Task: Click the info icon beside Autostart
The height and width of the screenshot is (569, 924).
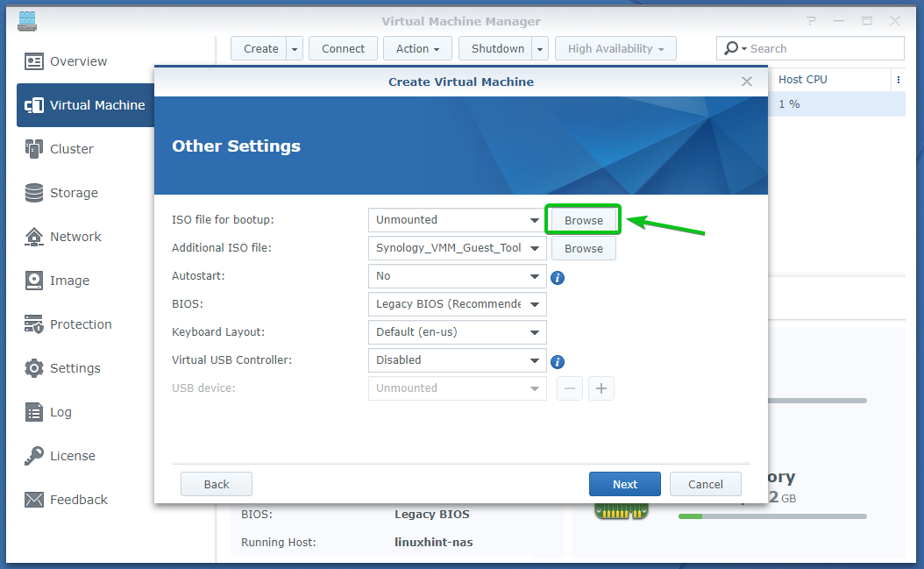Action: [x=557, y=277]
